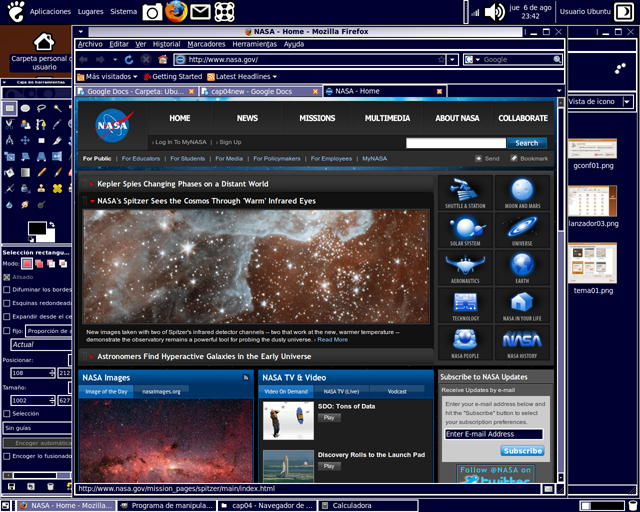The width and height of the screenshot is (640, 512).
Task: Open the Missions navigation link
Action: click(x=317, y=118)
